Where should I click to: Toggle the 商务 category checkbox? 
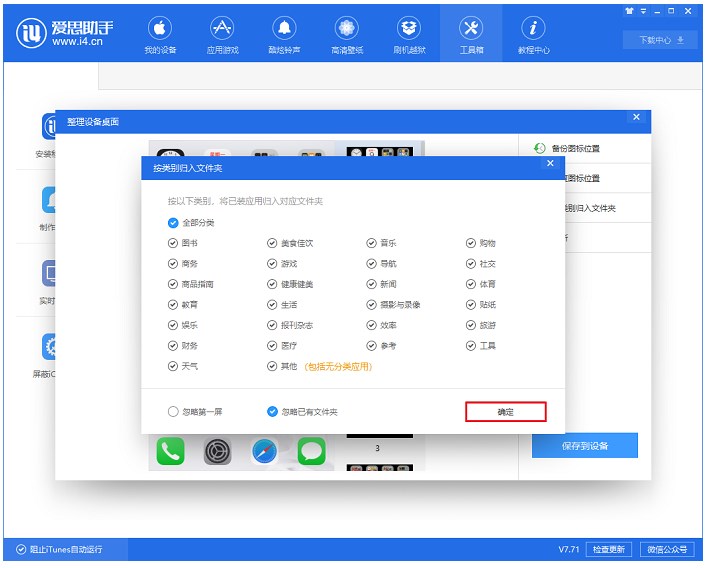pyautogui.click(x=173, y=264)
